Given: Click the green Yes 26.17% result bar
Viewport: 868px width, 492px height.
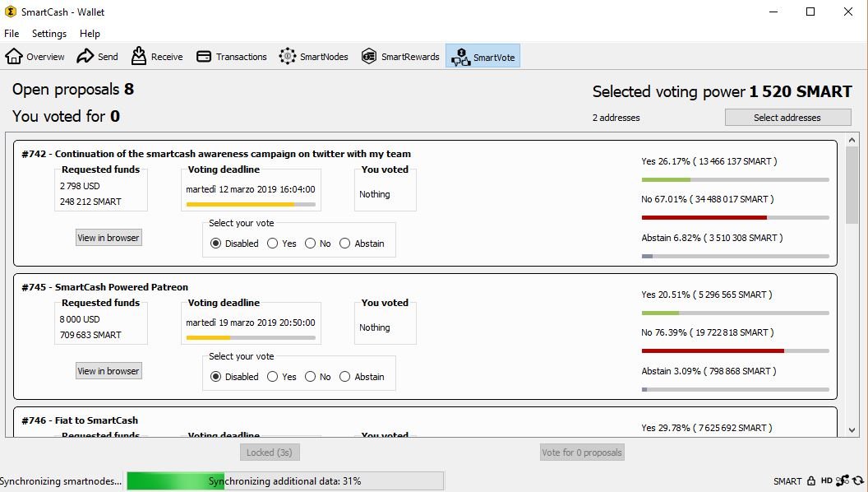Looking at the screenshot, I should (x=735, y=180).
